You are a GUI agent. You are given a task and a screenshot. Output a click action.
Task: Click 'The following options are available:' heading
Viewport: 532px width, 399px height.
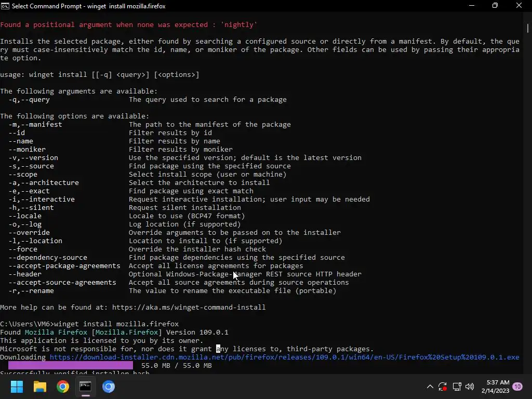point(75,116)
